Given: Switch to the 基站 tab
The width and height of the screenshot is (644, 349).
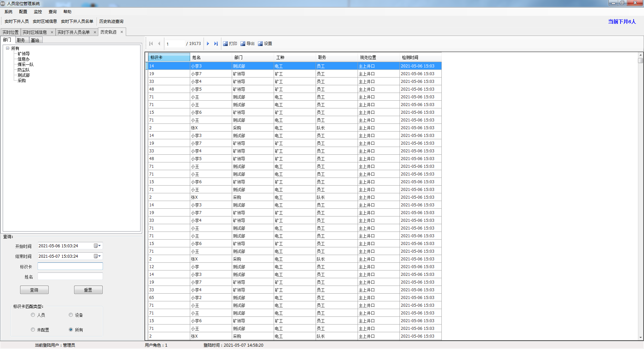Looking at the screenshot, I should [x=35, y=40].
